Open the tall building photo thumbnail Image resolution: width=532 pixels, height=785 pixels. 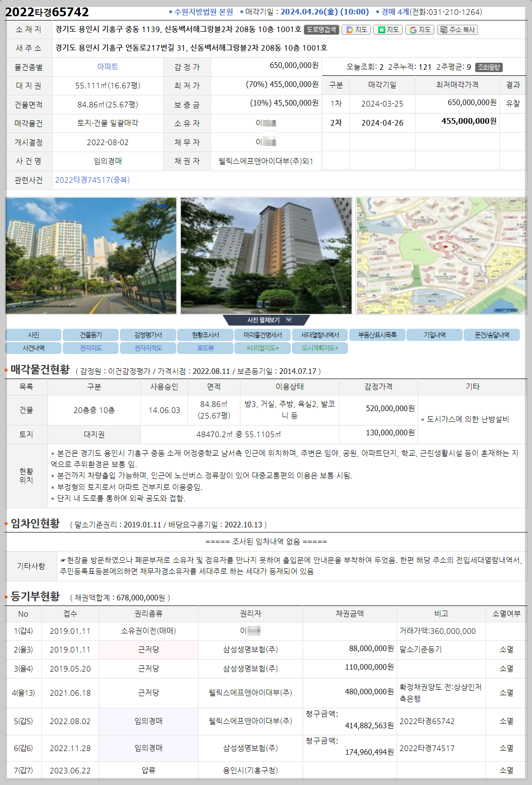pyautogui.click(x=266, y=255)
